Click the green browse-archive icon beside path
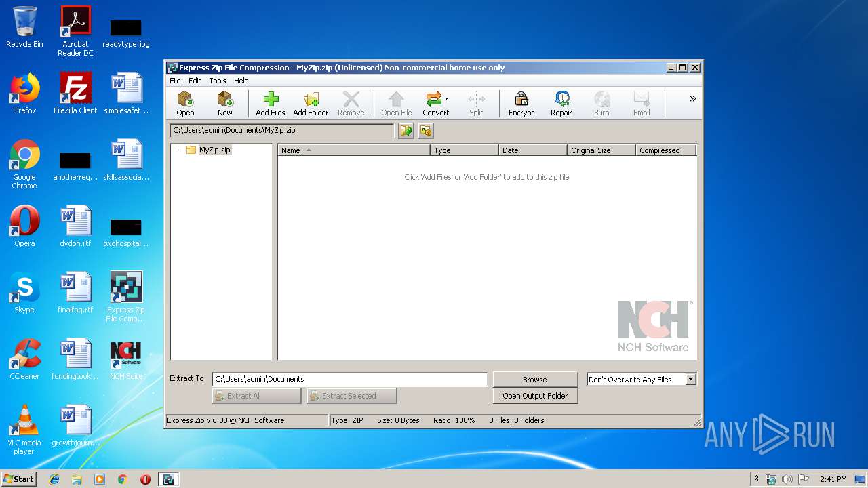 pyautogui.click(x=406, y=131)
